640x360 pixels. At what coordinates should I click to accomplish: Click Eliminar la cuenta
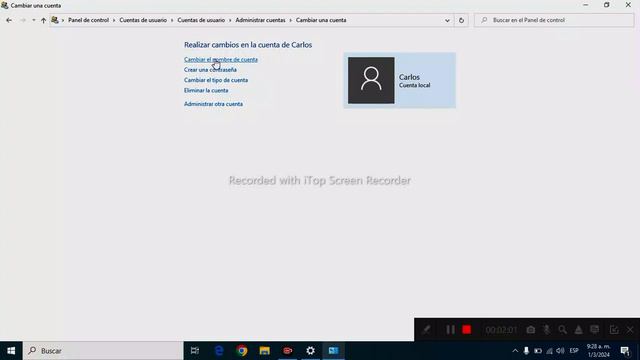(x=206, y=90)
